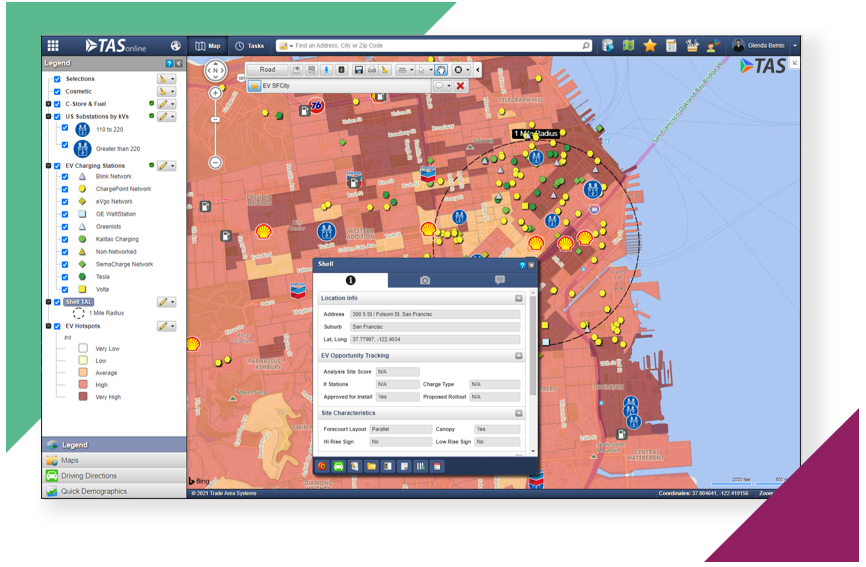Uncheck the Tesla checkbox
The width and height of the screenshot is (866, 567).
click(x=65, y=277)
